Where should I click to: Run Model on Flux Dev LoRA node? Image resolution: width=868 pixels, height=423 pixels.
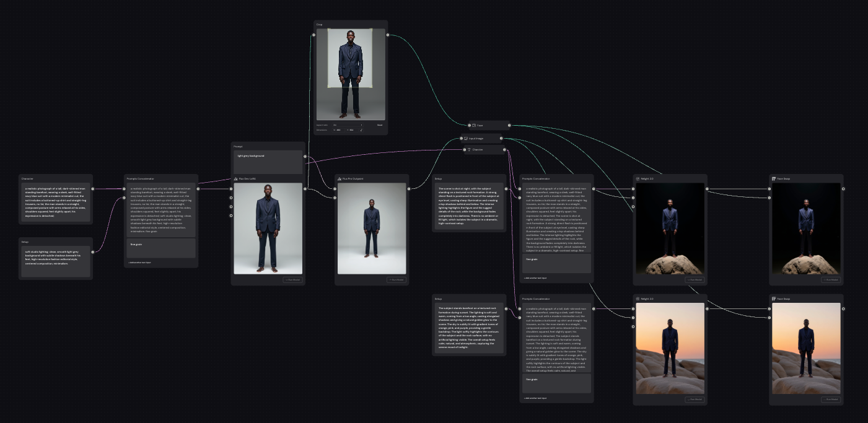coord(292,279)
